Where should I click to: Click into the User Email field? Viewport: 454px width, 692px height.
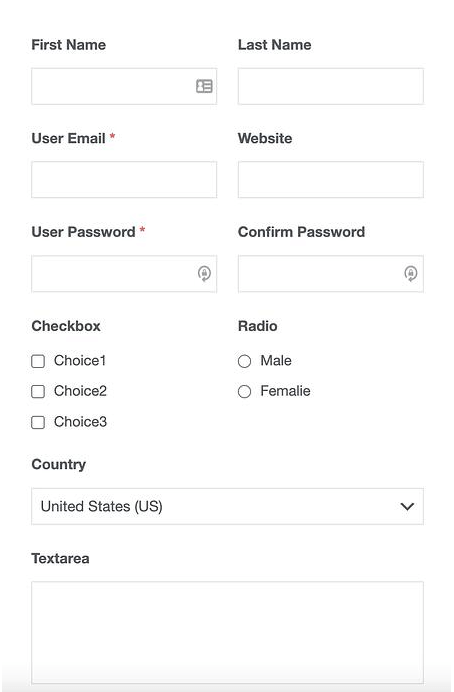[x=124, y=180]
